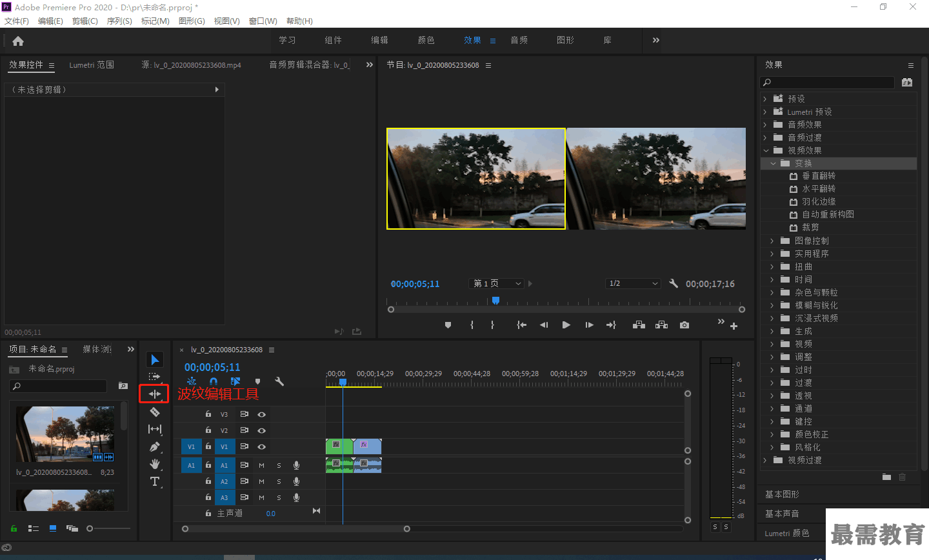
Task: Open the 基本声音 panel
Action: coord(782,514)
